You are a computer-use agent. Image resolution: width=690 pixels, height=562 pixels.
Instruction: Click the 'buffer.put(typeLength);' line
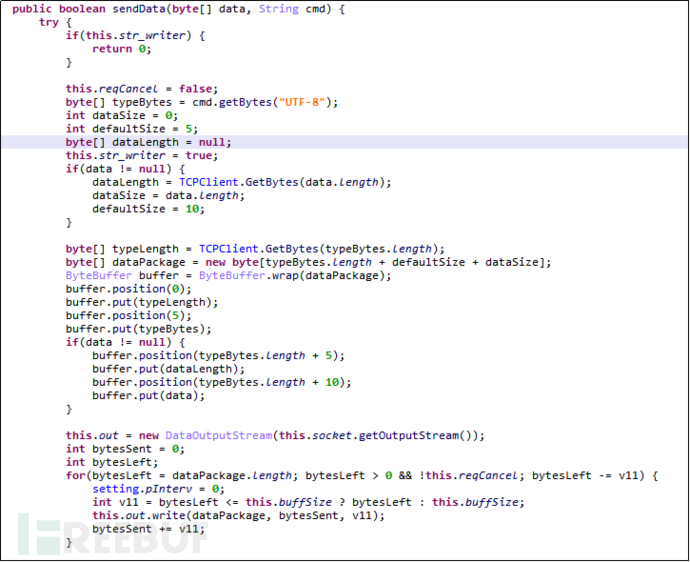[142, 302]
